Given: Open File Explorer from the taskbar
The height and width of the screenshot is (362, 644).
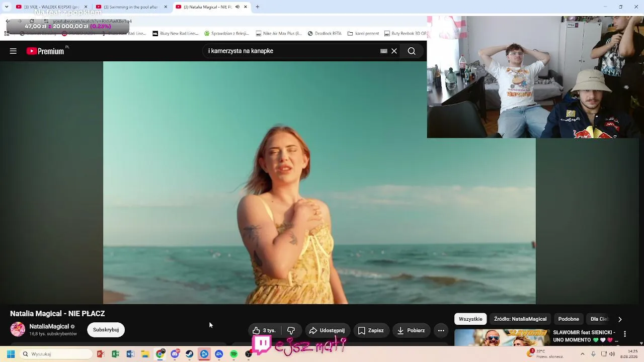Looking at the screenshot, I should pyautogui.click(x=145, y=354).
